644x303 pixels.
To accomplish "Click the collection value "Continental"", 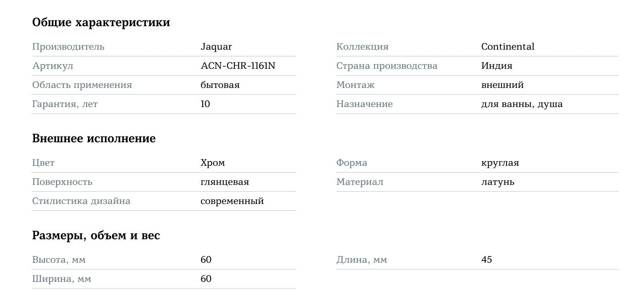I will pyautogui.click(x=507, y=47).
